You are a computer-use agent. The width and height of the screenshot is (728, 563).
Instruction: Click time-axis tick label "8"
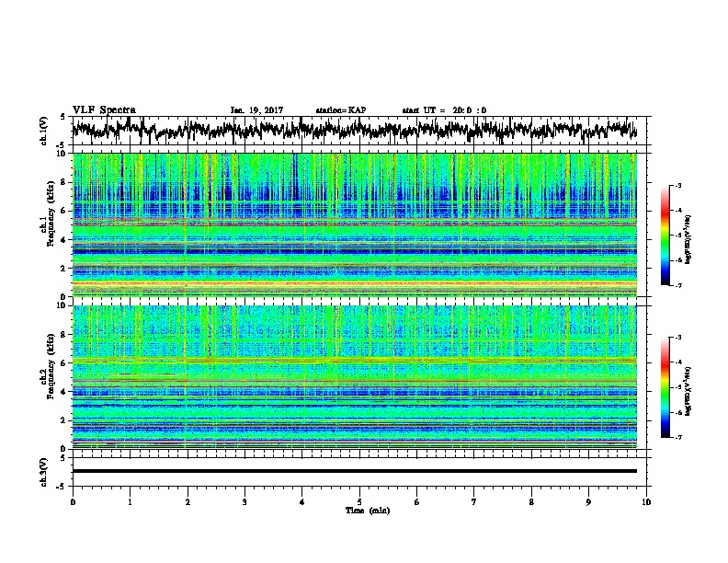click(531, 502)
